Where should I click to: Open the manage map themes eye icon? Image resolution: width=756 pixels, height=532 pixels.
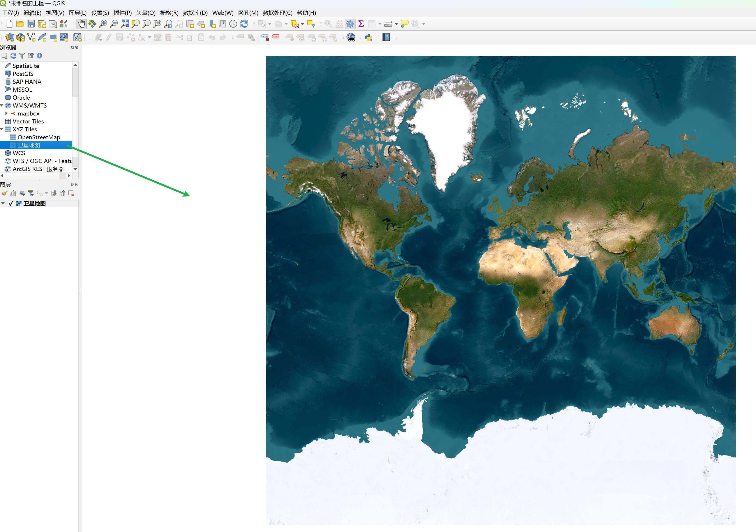22,193
